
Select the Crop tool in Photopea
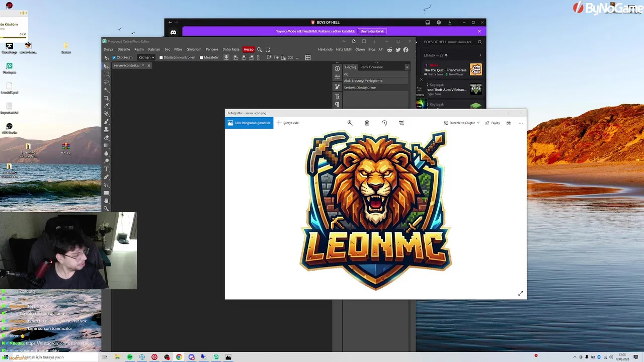point(106,98)
